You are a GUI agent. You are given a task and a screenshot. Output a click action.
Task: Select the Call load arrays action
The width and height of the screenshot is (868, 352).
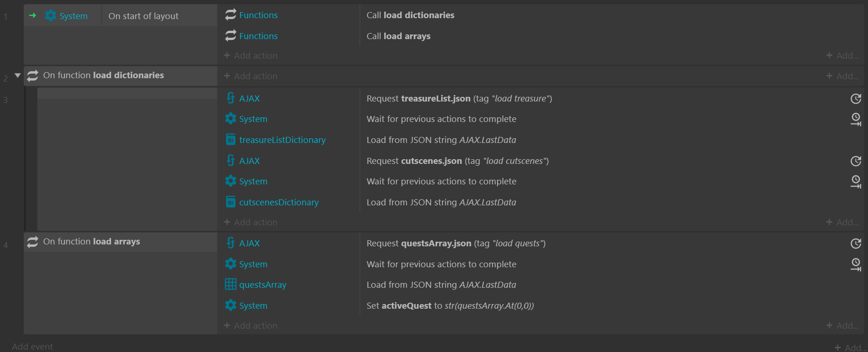click(399, 36)
